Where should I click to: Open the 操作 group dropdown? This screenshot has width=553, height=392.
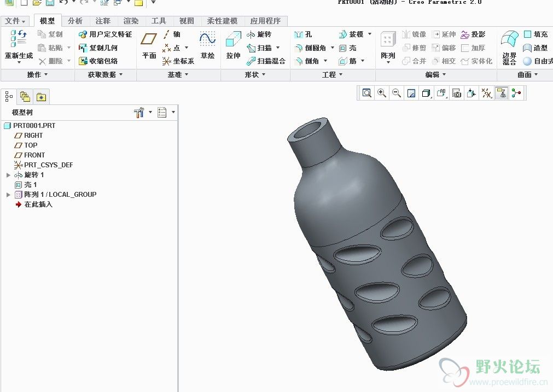(x=37, y=75)
